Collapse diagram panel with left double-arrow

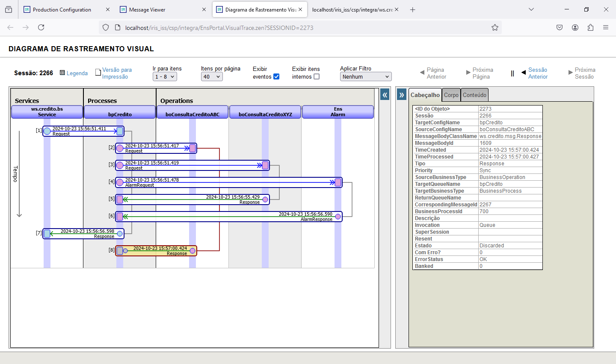click(385, 95)
